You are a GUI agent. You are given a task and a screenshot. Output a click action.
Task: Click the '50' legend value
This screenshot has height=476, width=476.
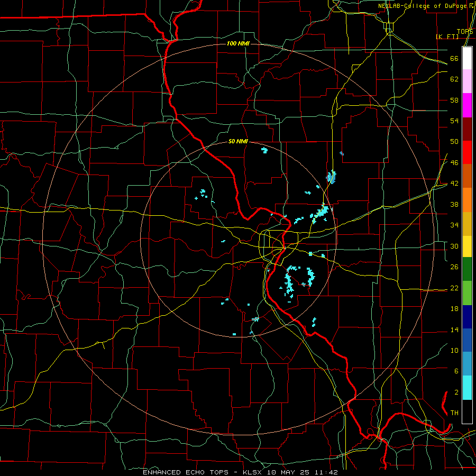[454, 142]
